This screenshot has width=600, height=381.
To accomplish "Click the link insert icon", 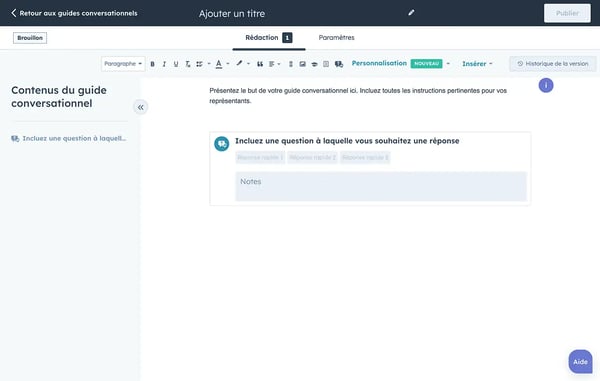I will coord(291,64).
